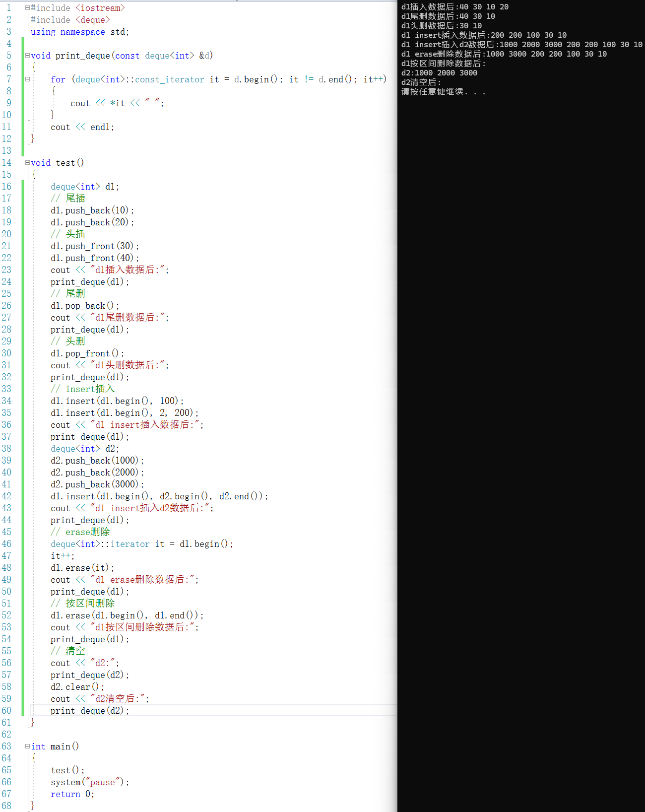Click 'd1.erase(d1.begin(), d1.end());' line
This screenshot has height=812, width=645.
[x=127, y=615]
